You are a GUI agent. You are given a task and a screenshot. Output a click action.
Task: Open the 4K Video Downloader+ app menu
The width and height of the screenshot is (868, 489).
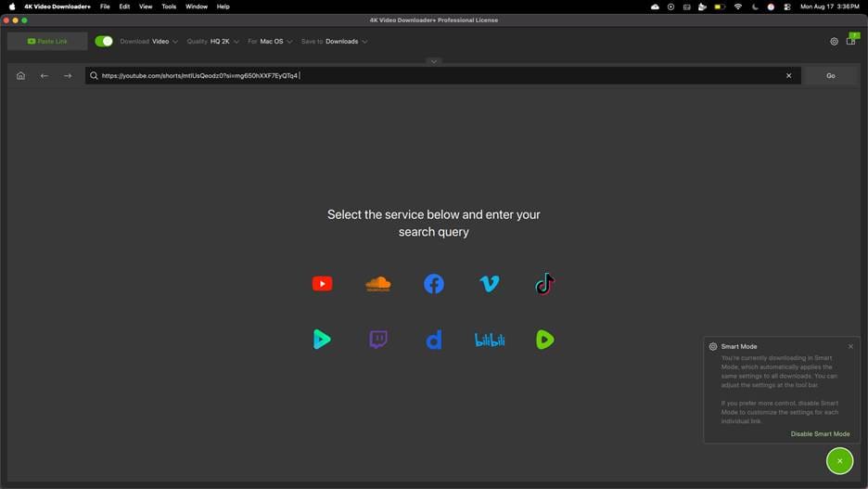click(x=57, y=6)
